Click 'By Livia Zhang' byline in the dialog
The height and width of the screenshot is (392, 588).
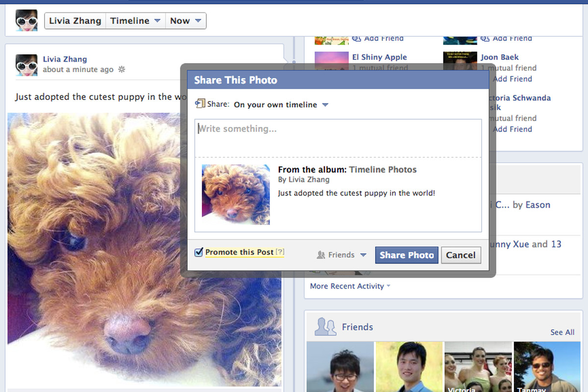303,180
